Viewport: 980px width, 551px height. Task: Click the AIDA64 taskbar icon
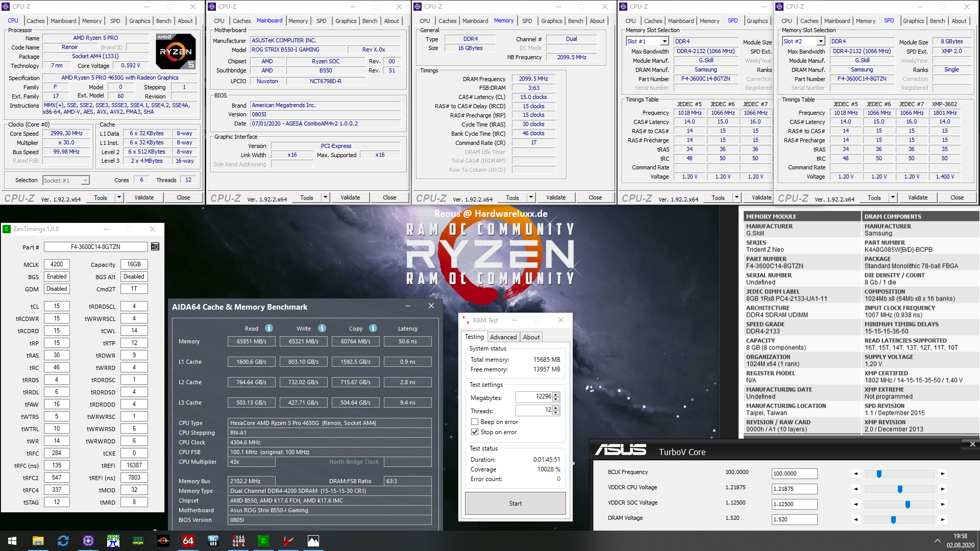[x=188, y=541]
